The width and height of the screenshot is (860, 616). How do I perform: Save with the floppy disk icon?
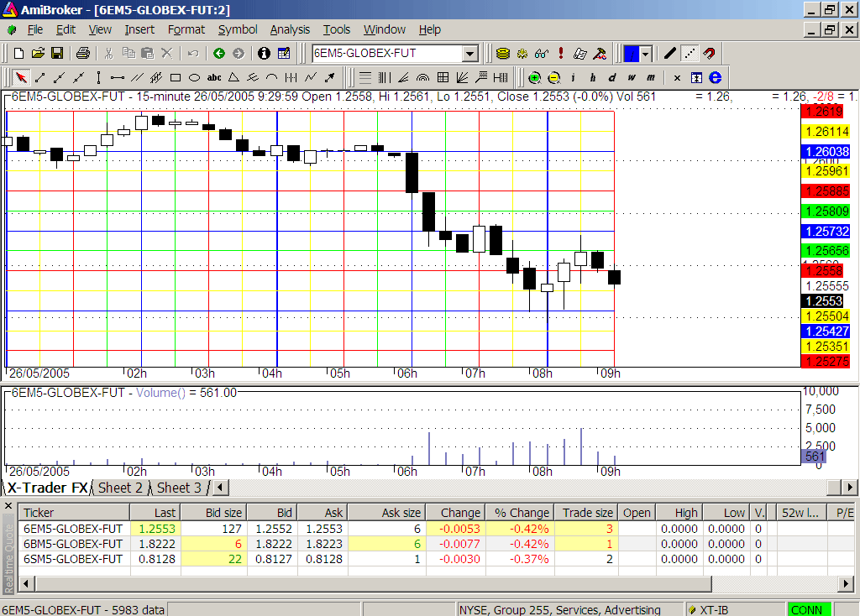[x=57, y=53]
